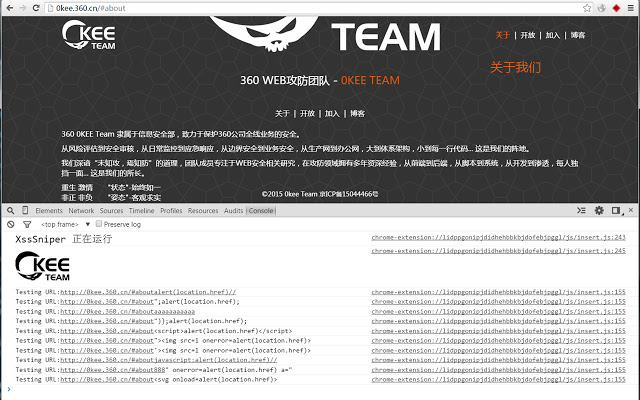Image resolution: width=640 pixels, height=400 pixels.
Task: Open the #about888 test URL link
Action: click(113, 370)
